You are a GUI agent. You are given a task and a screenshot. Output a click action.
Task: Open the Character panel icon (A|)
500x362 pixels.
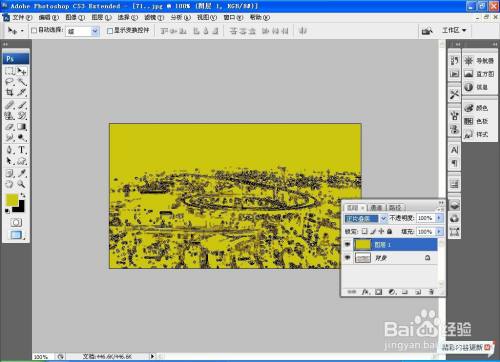tap(454, 150)
